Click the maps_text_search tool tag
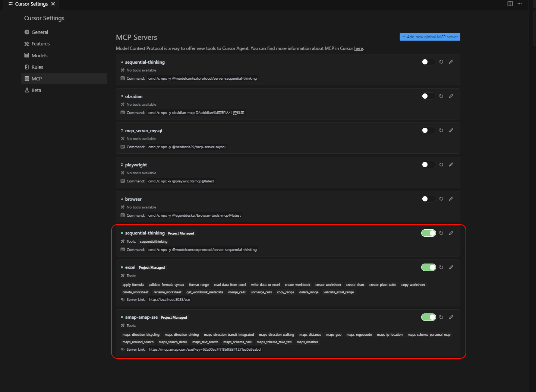This screenshot has width=536, height=392. [x=205, y=342]
